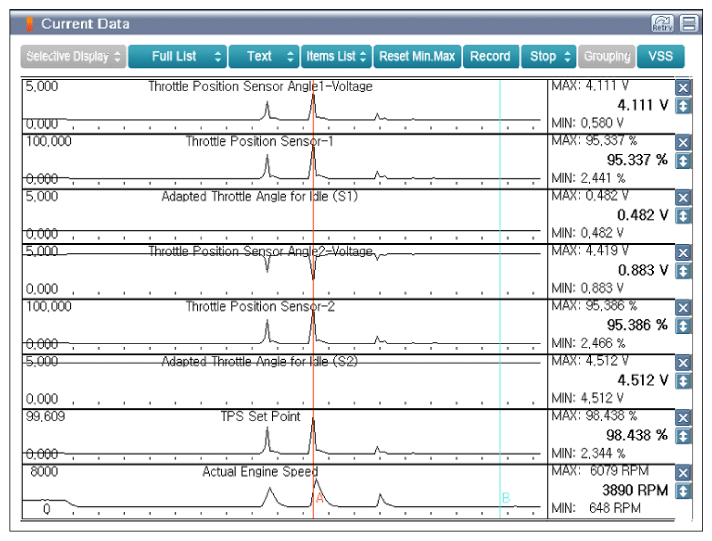Viewport: 712px width, 541px height.
Task: Click the VSS button
Action: [x=660, y=56]
